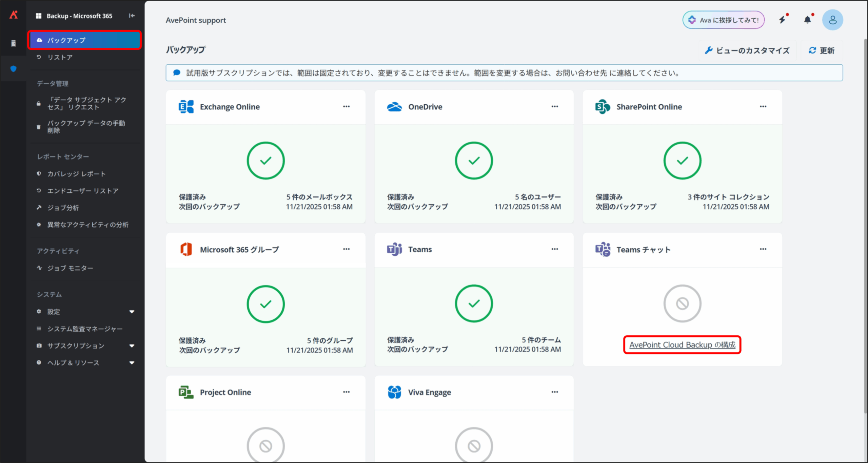Collapse the sidebar navigation panel
The image size is (868, 463).
[x=132, y=16]
